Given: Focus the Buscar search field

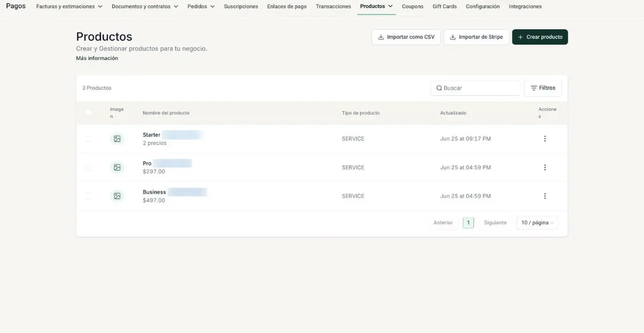Looking at the screenshot, I should 475,88.
